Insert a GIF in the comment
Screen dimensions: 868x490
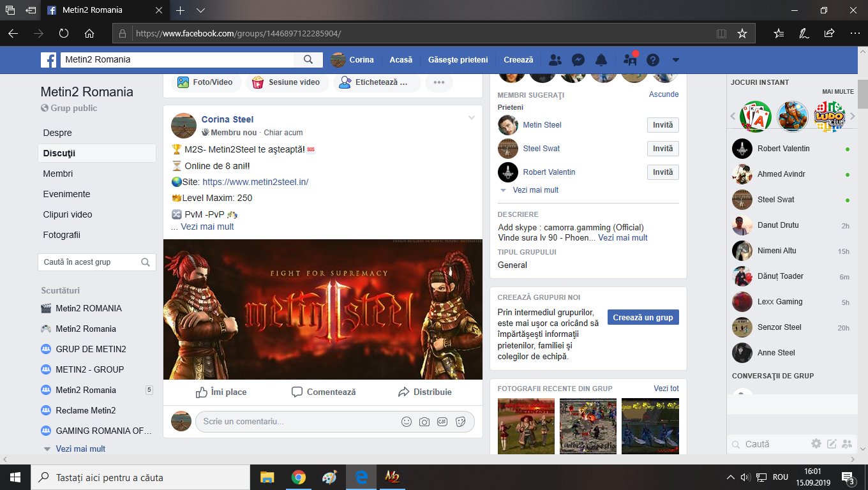pyautogui.click(x=442, y=422)
